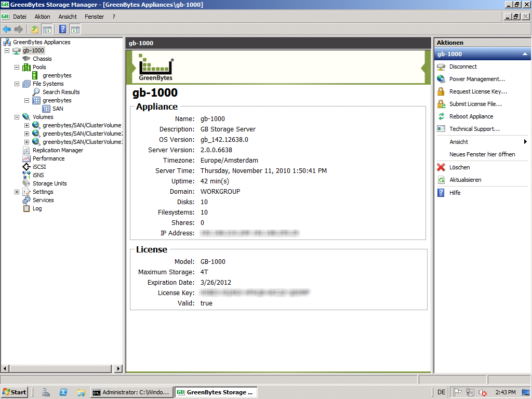Collapse the gb-1000 tree node
Image resolution: width=532 pixels, height=399 pixels.
click(x=7, y=50)
